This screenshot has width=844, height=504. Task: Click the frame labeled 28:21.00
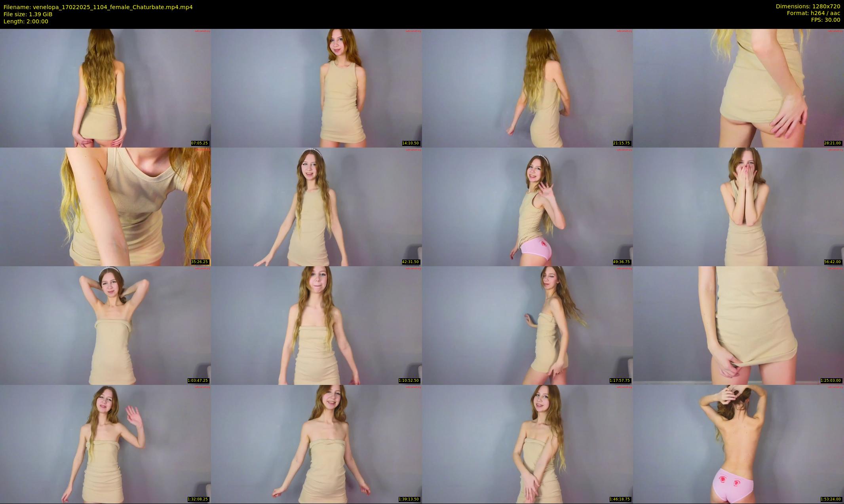[x=738, y=88]
